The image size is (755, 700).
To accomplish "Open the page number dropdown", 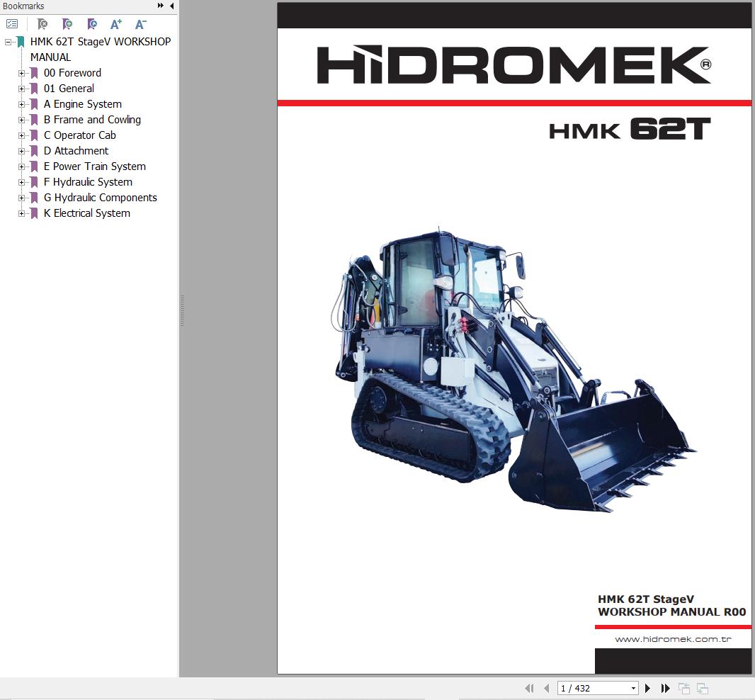I will click(x=633, y=688).
